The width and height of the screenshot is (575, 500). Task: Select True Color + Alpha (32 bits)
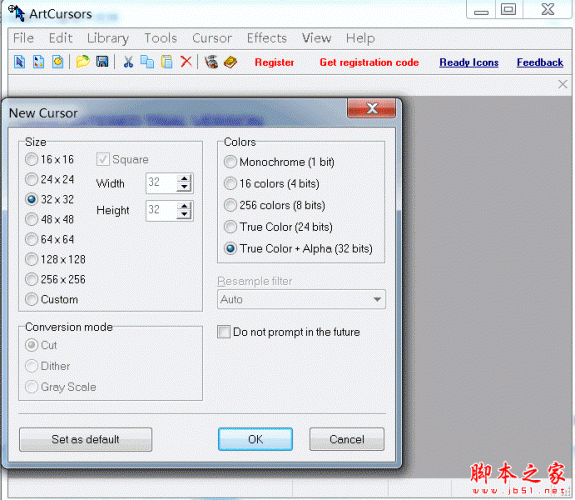[x=298, y=248]
